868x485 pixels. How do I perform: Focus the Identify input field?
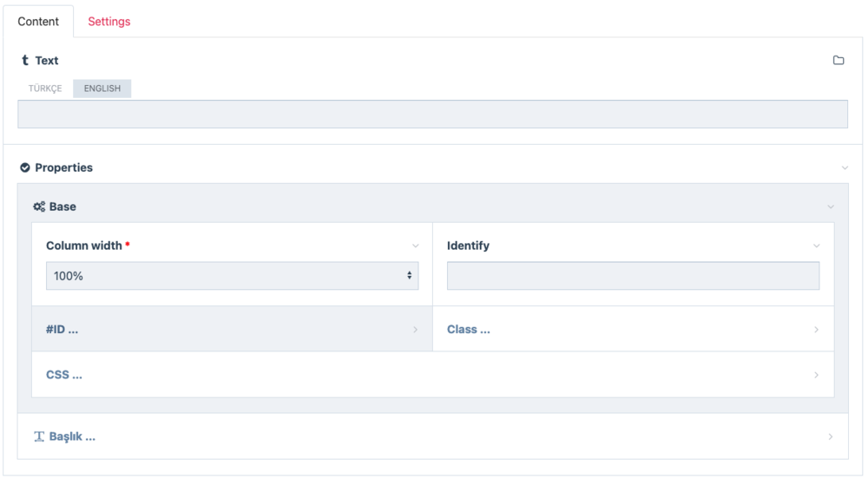[x=633, y=276]
